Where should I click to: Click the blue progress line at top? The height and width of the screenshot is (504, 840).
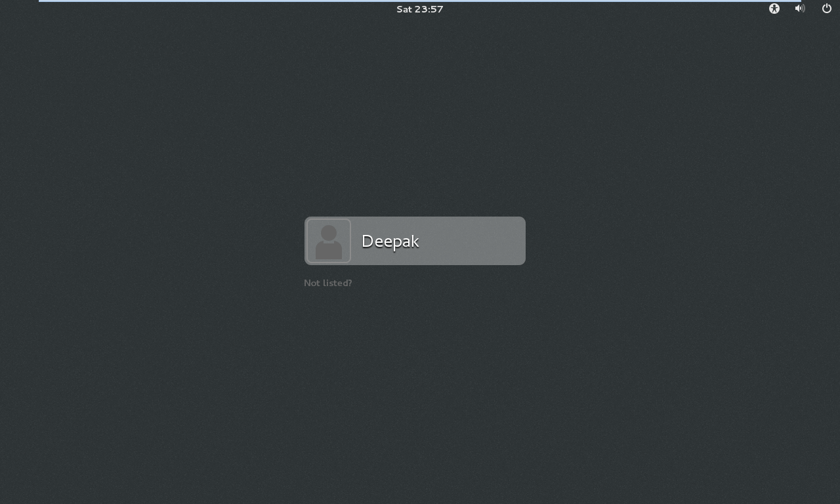point(420,1)
